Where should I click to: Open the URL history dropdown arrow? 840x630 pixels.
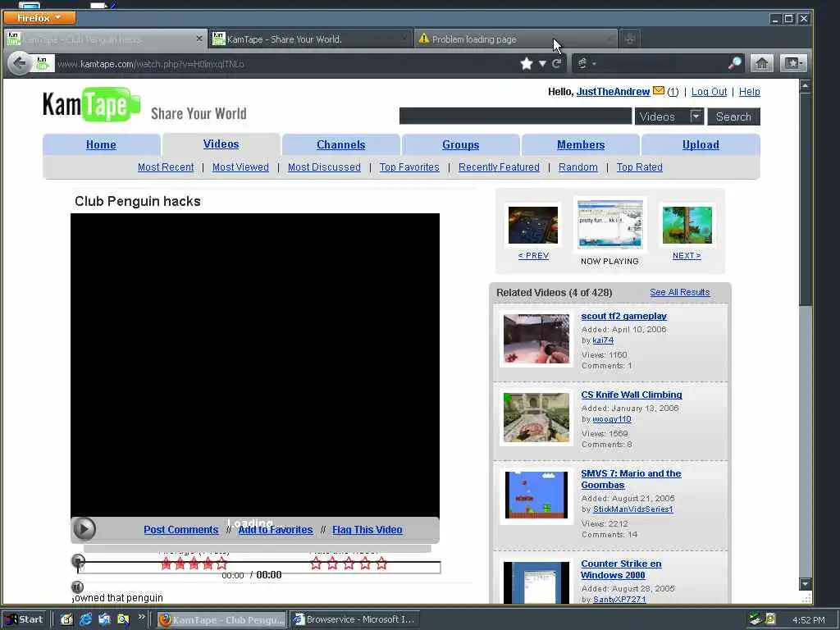[x=542, y=64]
